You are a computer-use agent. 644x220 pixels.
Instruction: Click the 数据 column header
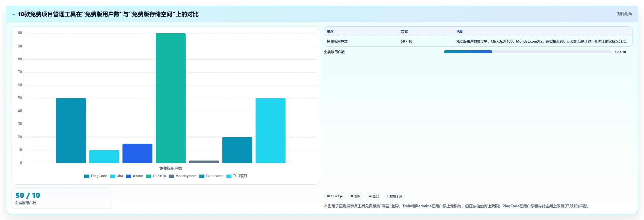point(404,32)
